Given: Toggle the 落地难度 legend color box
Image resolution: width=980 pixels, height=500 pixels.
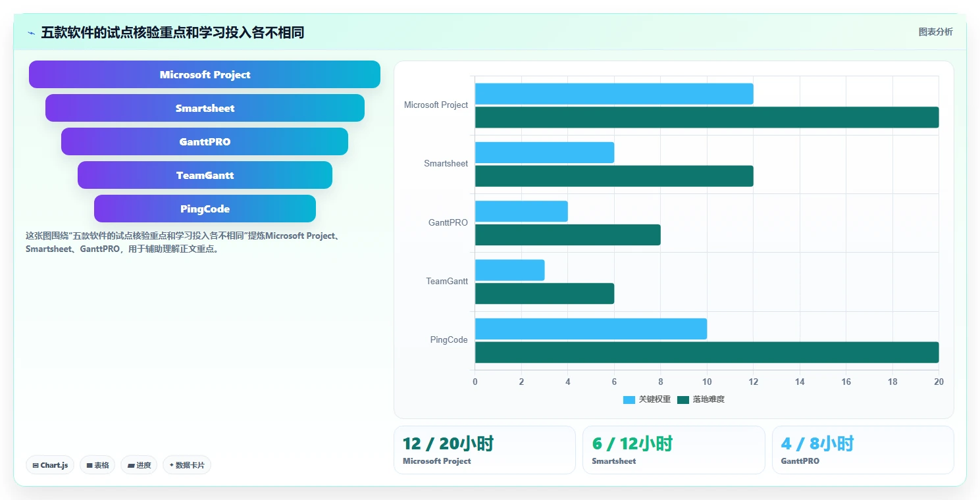Looking at the screenshot, I should (x=683, y=399).
